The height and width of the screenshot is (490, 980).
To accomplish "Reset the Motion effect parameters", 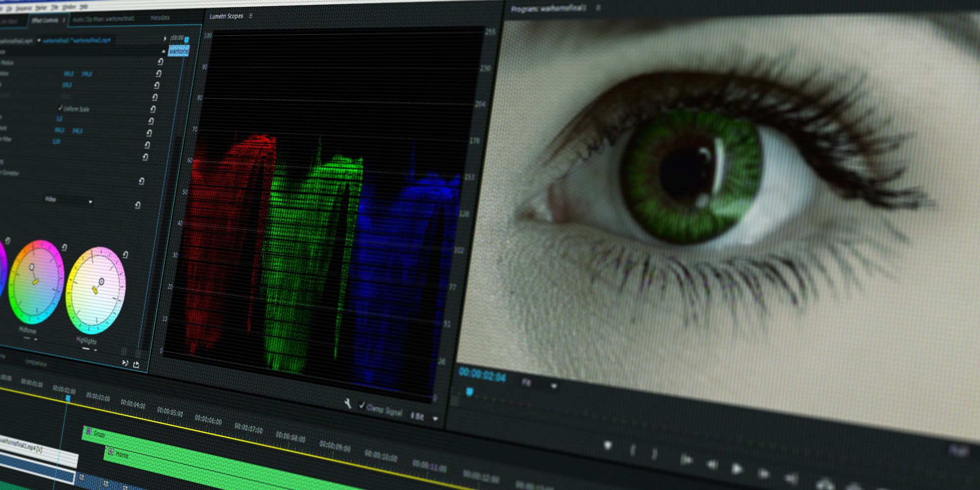I will point(160,61).
